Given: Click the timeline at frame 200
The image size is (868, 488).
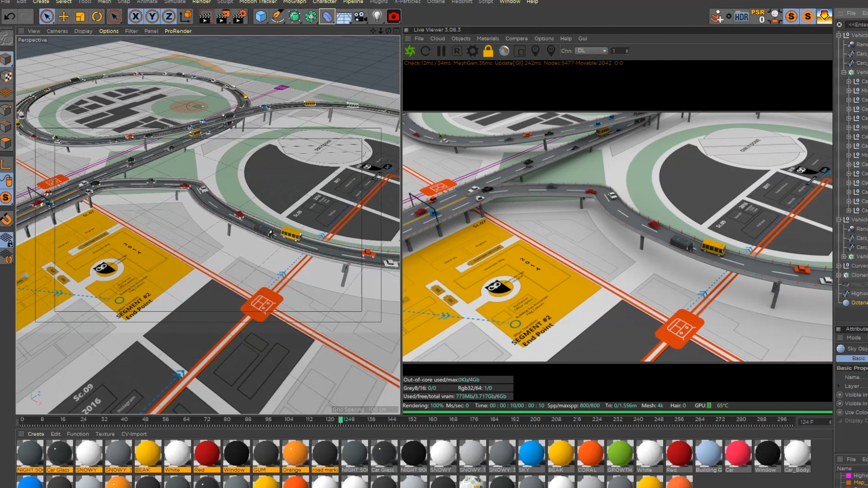Looking at the screenshot, I should coord(535,420).
